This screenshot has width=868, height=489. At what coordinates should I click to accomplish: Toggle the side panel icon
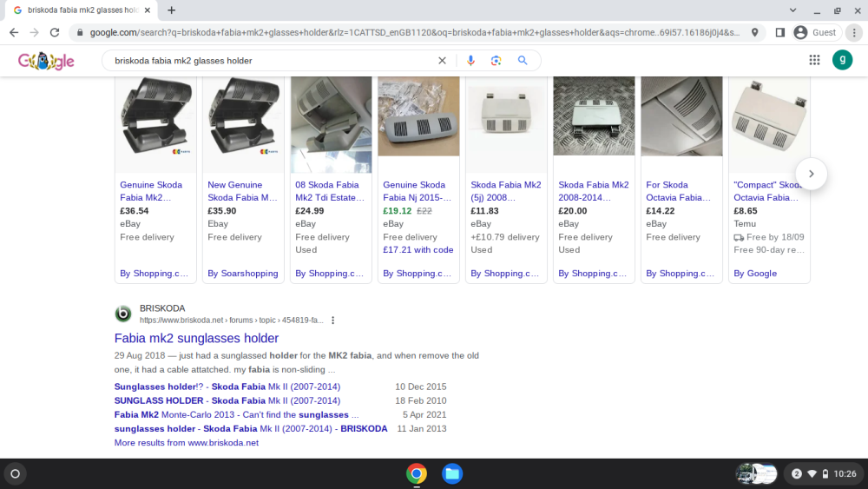coord(780,33)
